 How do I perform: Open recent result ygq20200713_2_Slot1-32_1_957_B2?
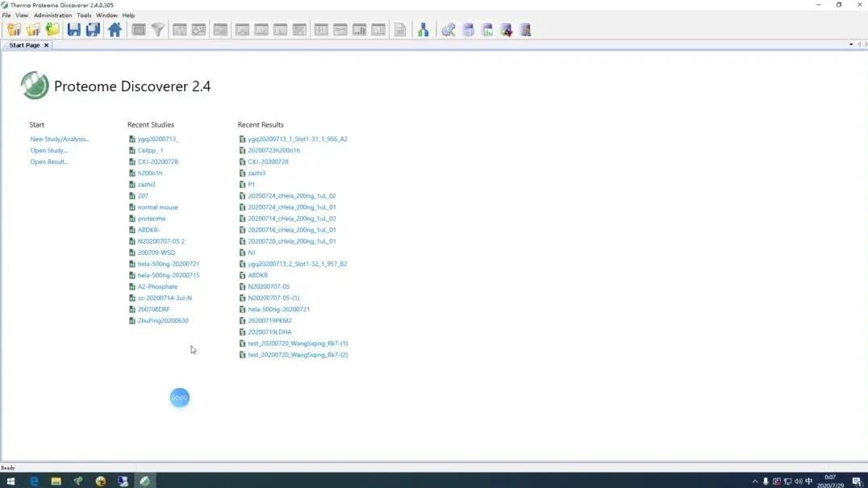(298, 264)
